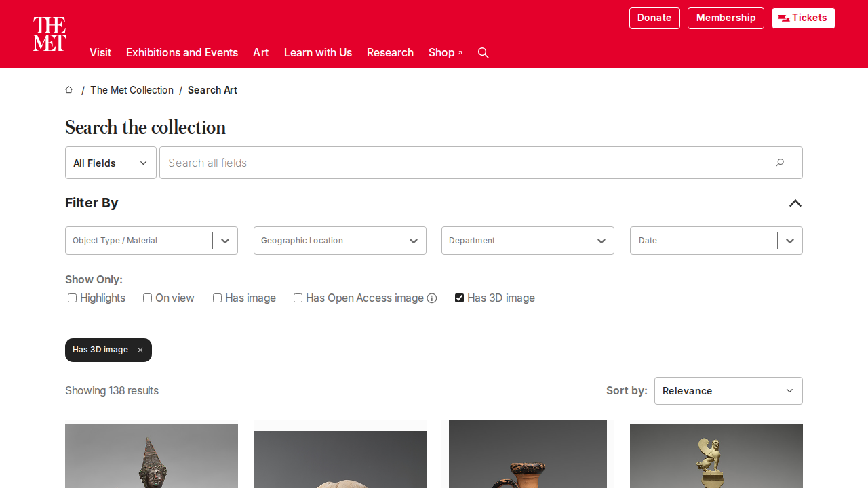Collapse the Filter By section
This screenshot has height=488, width=868.
coord(795,203)
